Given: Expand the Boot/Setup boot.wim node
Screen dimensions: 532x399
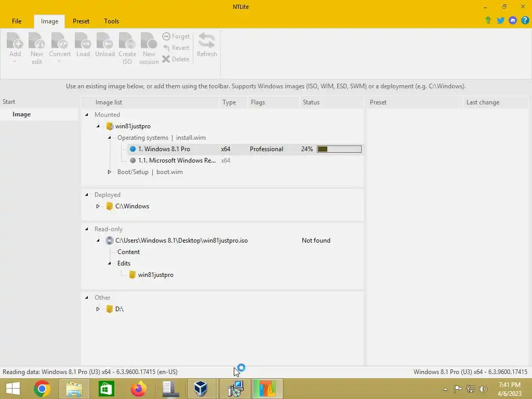Looking at the screenshot, I should pyautogui.click(x=109, y=172).
